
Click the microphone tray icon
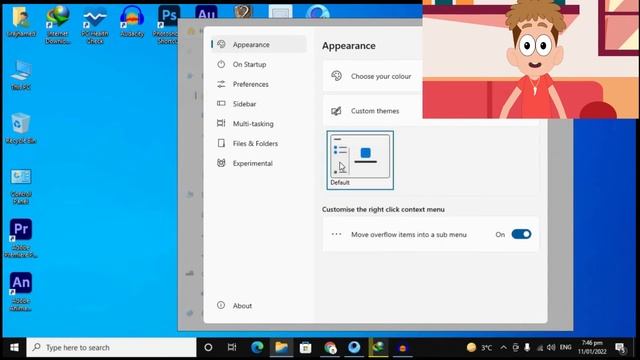point(527,347)
